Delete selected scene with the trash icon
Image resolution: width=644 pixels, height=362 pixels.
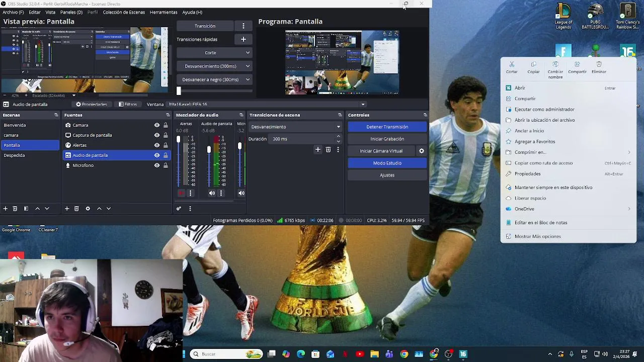(15, 208)
